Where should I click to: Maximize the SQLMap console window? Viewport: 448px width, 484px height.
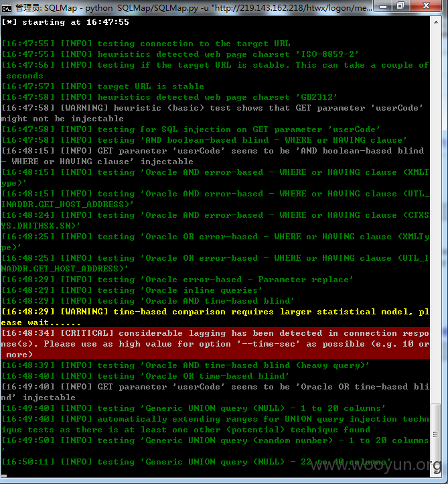coord(400,6)
